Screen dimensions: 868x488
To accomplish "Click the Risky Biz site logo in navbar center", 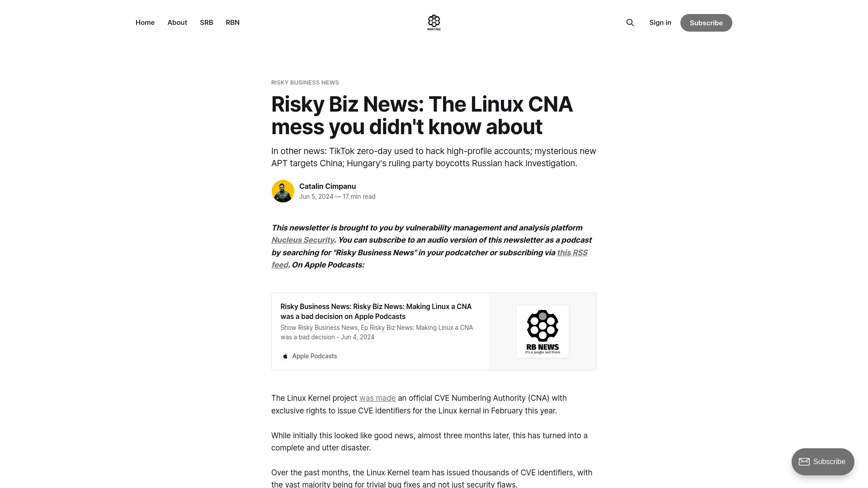I will [x=434, y=22].
